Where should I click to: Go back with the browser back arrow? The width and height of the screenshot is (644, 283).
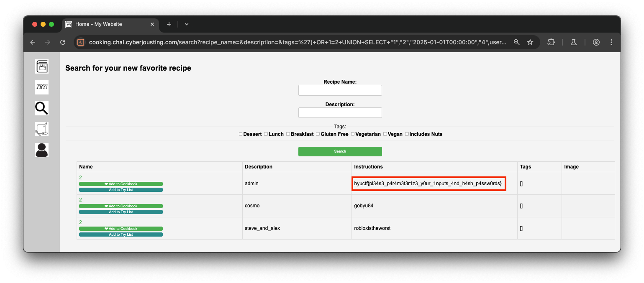[33, 42]
